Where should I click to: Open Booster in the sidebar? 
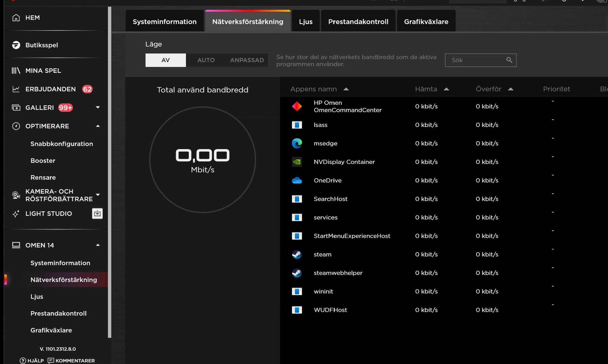43,161
